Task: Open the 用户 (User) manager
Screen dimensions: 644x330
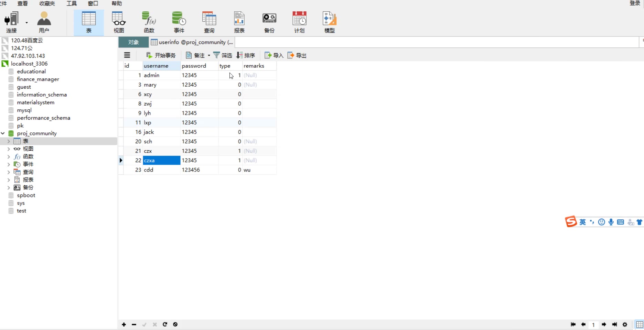Action: point(44,22)
